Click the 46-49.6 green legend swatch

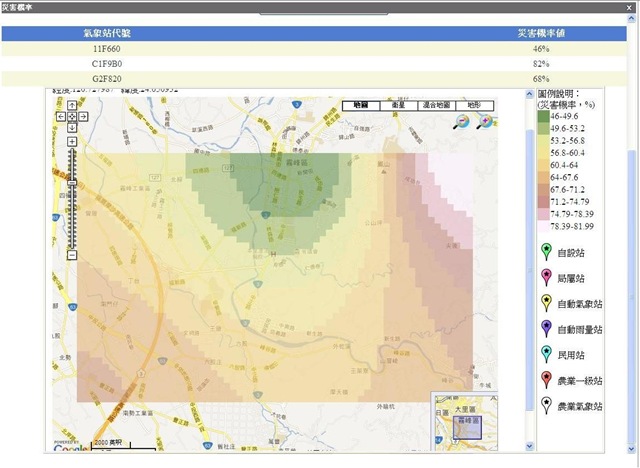[x=543, y=116]
